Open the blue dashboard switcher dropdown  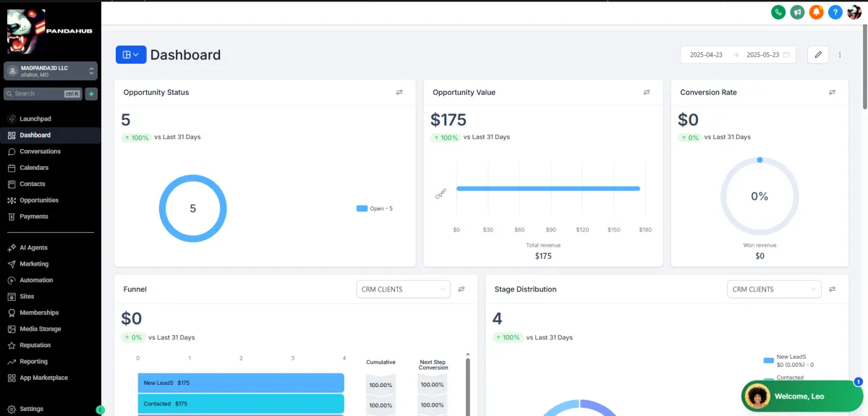pos(131,54)
